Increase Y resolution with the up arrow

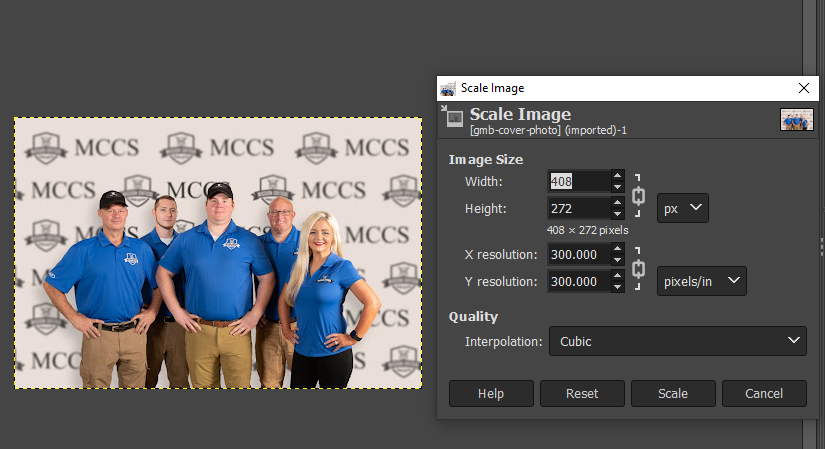coord(618,276)
